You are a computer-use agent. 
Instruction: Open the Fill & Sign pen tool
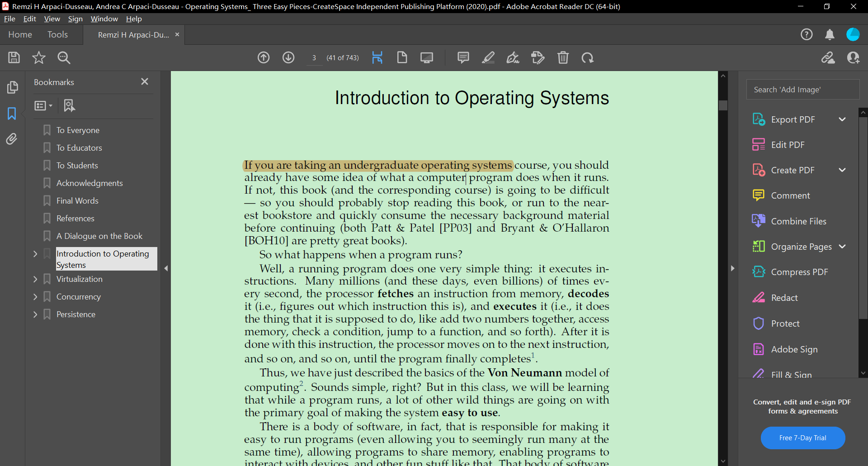(x=513, y=57)
